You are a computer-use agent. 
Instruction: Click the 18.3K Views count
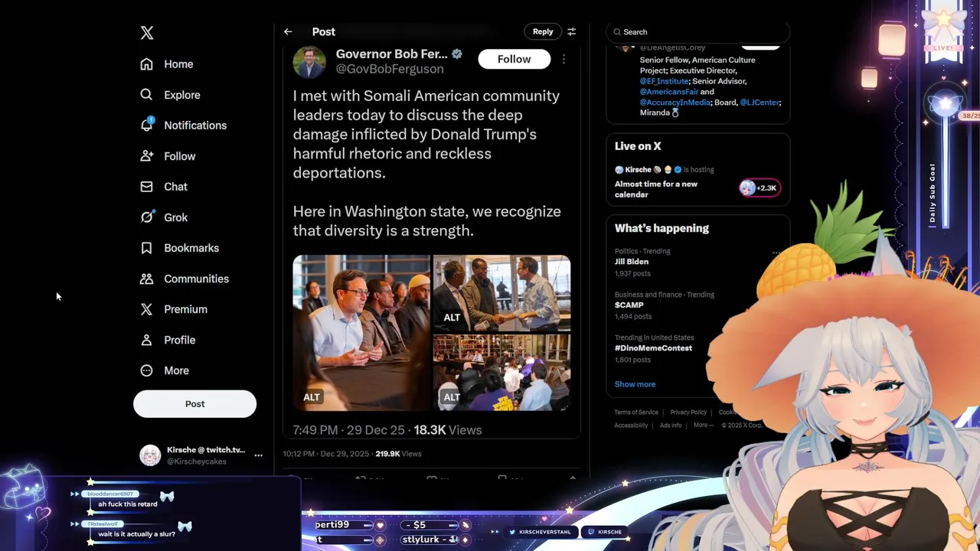click(x=448, y=430)
